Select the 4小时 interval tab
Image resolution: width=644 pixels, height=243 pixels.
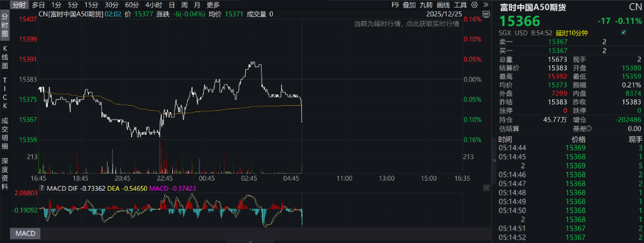[x=153, y=5]
